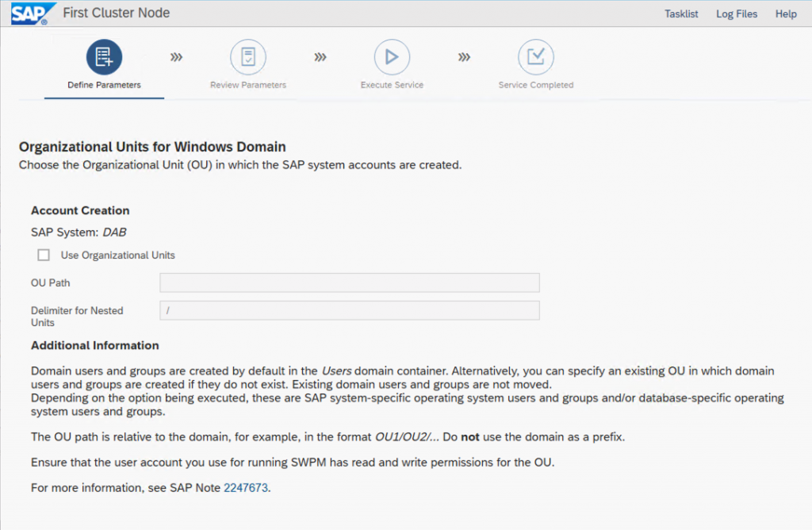The height and width of the screenshot is (530, 812).
Task: Click the SAP System: DAB text
Action: click(x=79, y=232)
